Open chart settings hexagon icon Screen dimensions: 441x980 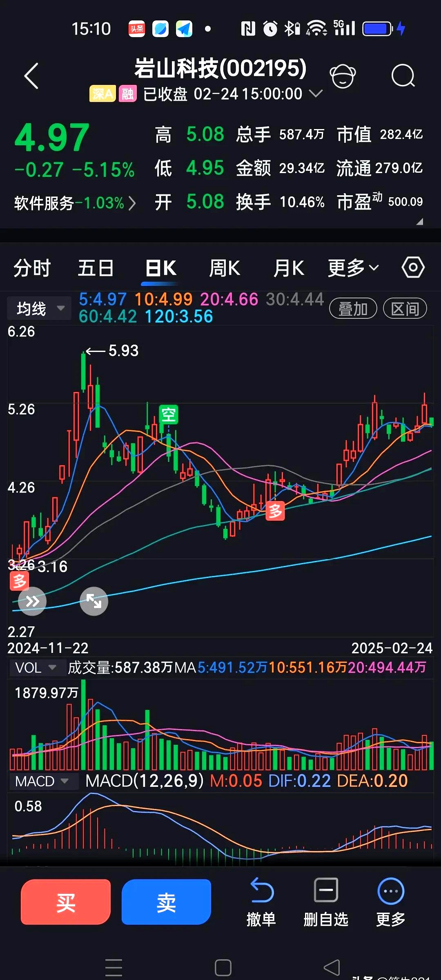click(413, 268)
